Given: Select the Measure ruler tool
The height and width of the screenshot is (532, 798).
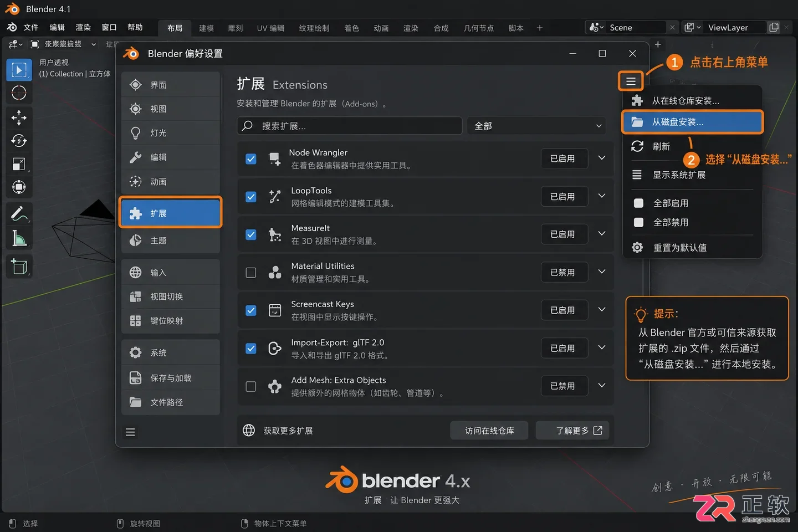Looking at the screenshot, I should pyautogui.click(x=19, y=238).
